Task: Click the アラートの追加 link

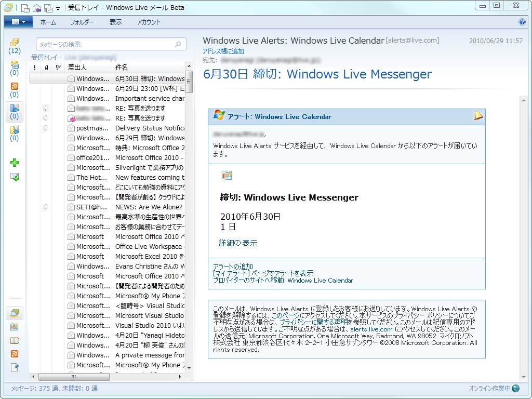Action: click(x=233, y=267)
